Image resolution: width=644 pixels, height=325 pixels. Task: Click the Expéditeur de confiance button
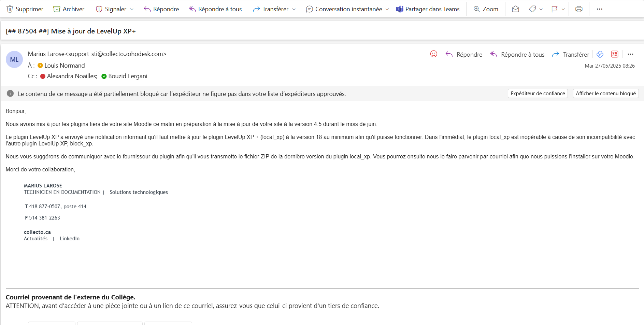point(538,94)
